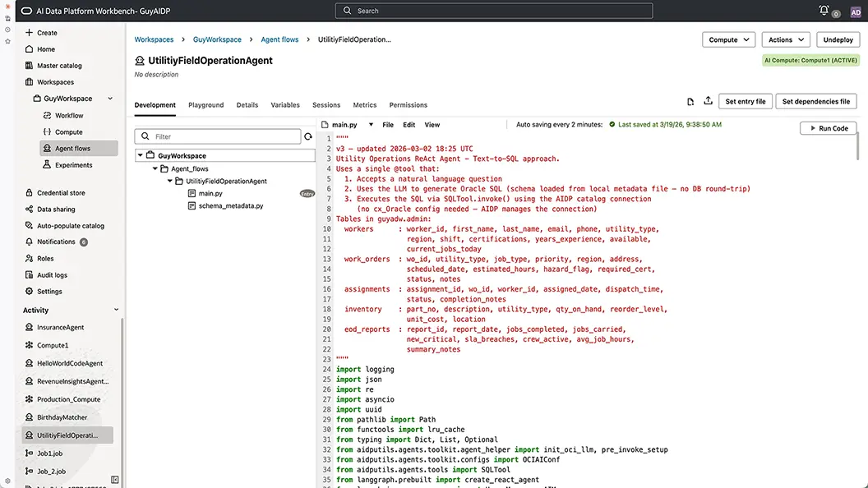Collapse the UtilitiyFieldOperationAgent folder arrow
The height and width of the screenshot is (488, 868).
click(x=170, y=181)
